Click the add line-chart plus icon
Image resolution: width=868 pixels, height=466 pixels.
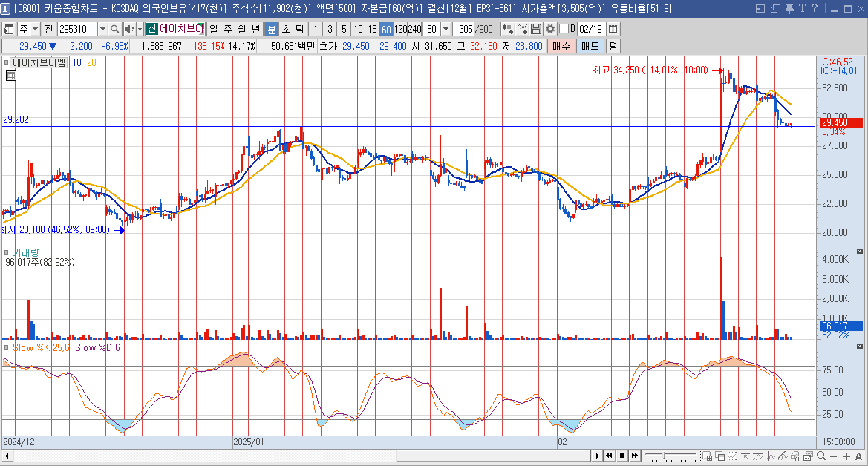(521, 29)
